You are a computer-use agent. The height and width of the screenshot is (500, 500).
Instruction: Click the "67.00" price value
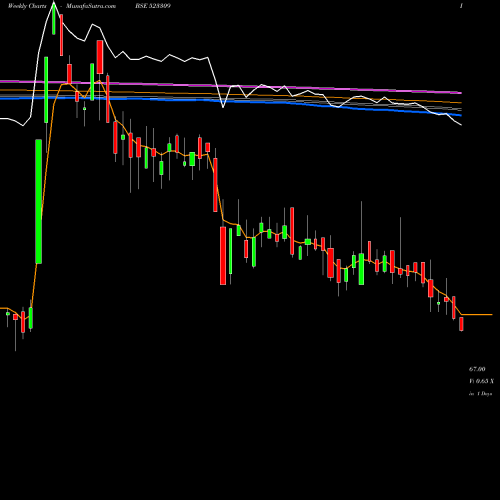[x=477, y=369]
